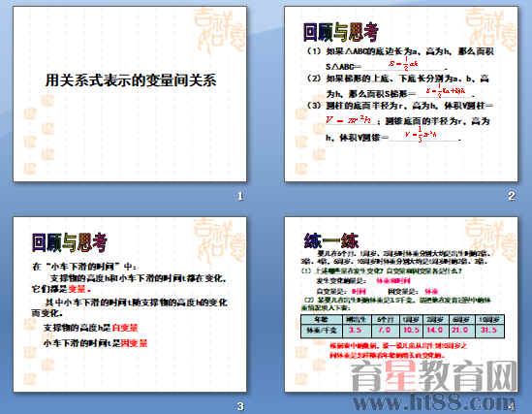Select the 练一练 heading on slide 4
This screenshot has height=414, width=532.
pos(330,240)
